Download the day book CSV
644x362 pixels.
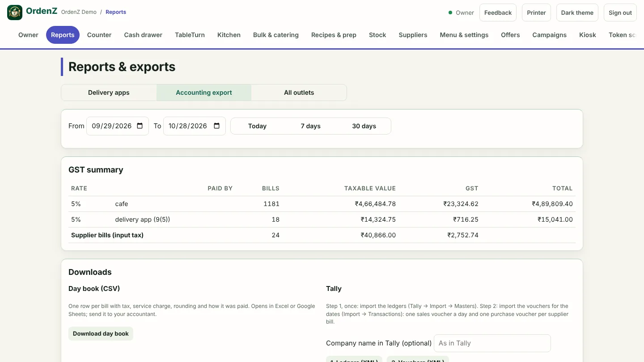pyautogui.click(x=101, y=333)
